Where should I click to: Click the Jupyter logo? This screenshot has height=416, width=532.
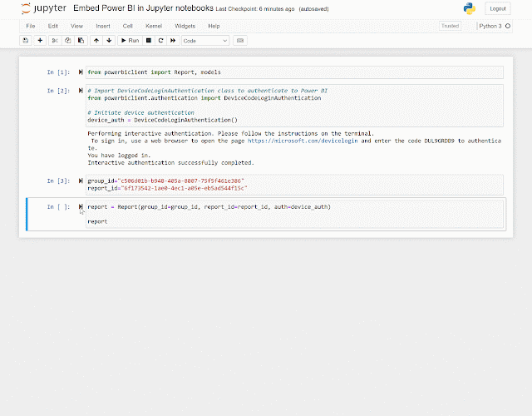(x=43, y=8)
